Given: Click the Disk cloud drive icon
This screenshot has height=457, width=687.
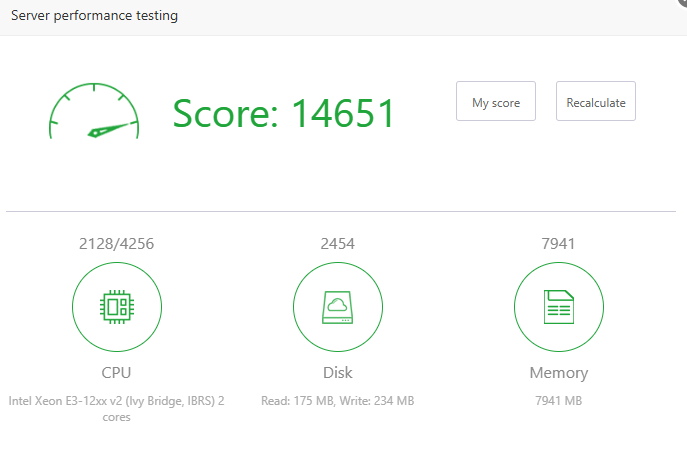Looking at the screenshot, I should [338, 307].
